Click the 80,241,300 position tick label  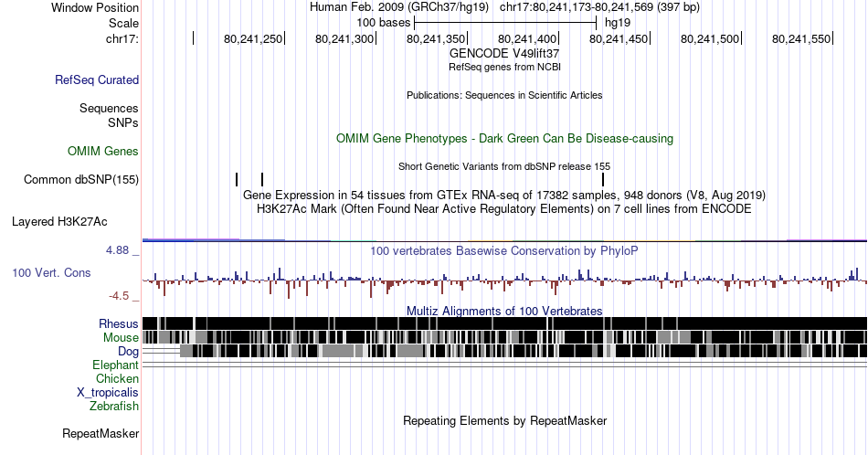tap(344, 38)
